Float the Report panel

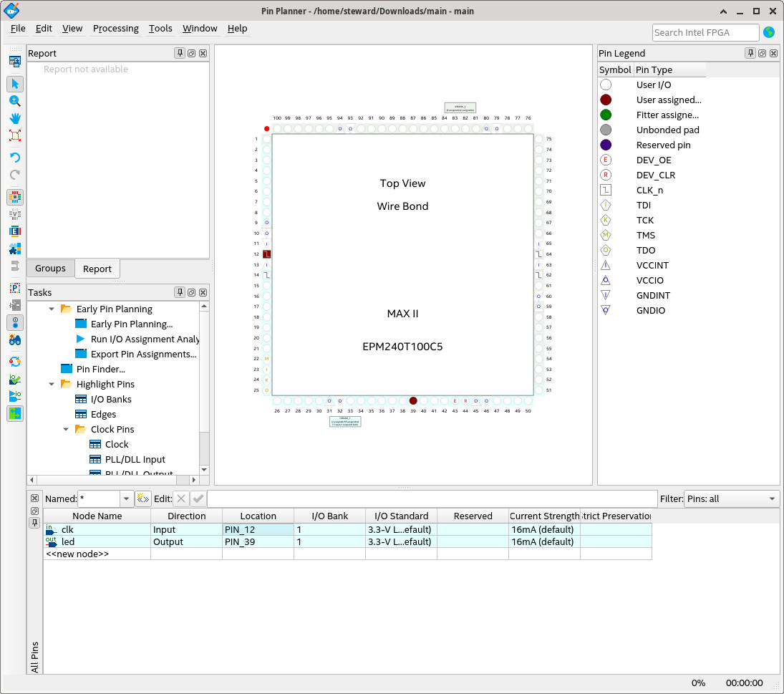(x=191, y=53)
